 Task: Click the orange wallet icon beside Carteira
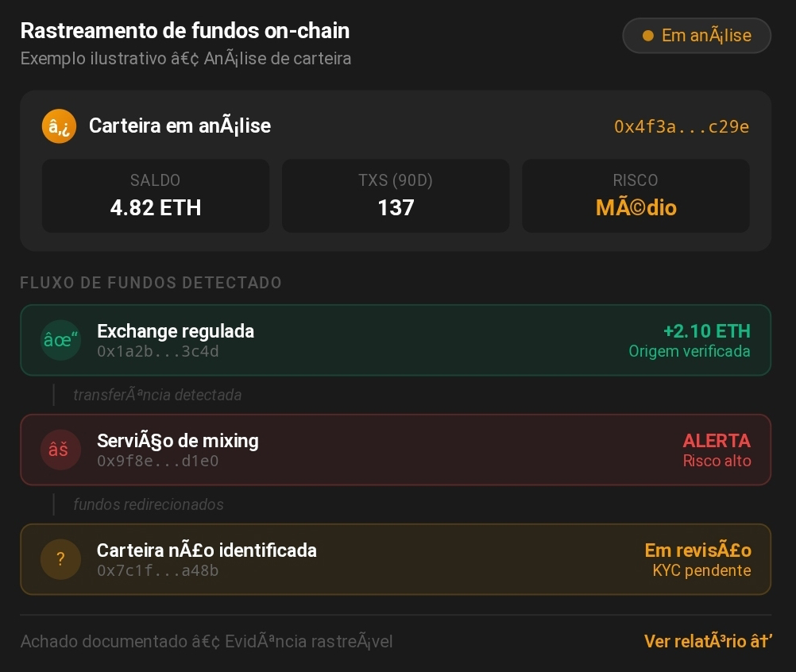pos(59,126)
